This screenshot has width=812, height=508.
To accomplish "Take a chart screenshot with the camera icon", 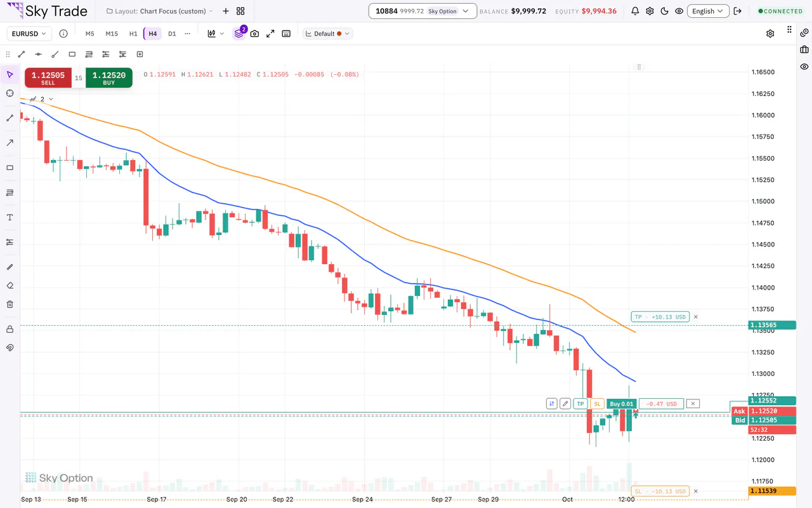I will click(x=254, y=34).
